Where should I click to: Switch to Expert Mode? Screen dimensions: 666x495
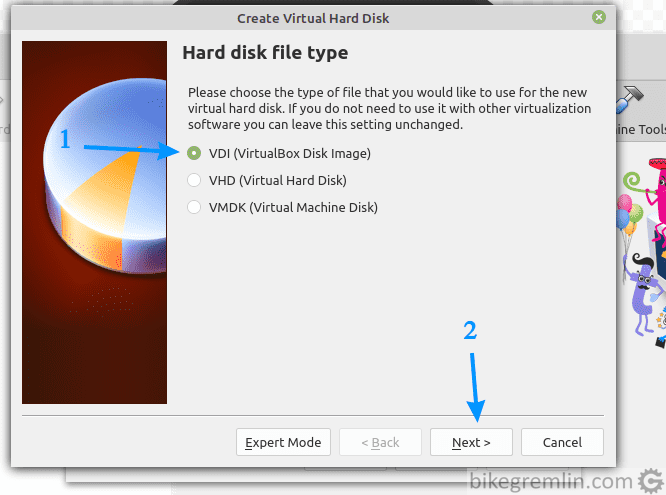pos(283,442)
